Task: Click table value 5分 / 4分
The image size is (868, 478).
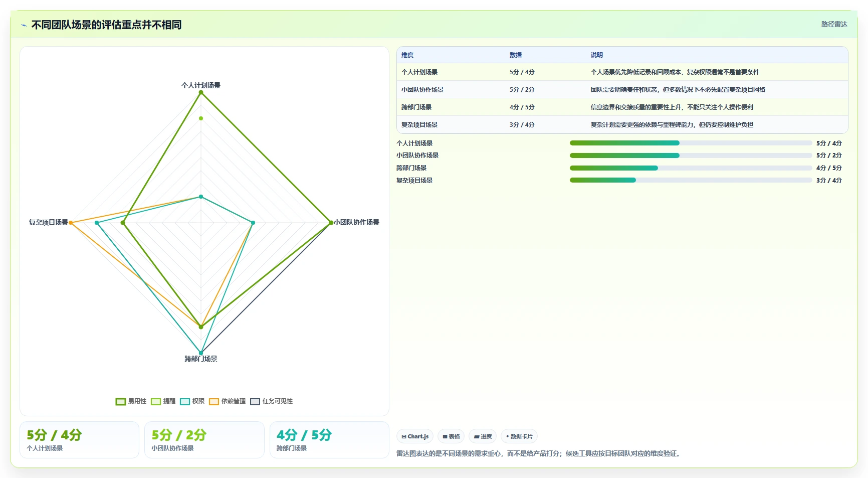Action: [x=522, y=72]
